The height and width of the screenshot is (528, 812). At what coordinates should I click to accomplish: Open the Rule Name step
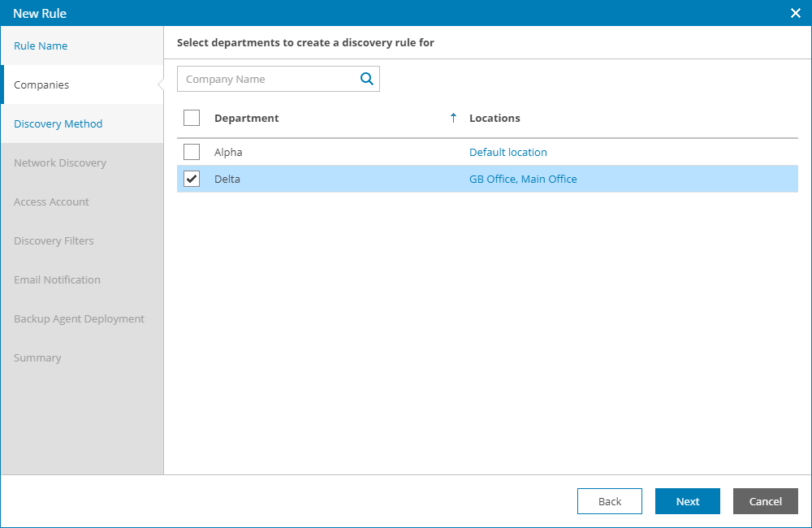tap(41, 45)
